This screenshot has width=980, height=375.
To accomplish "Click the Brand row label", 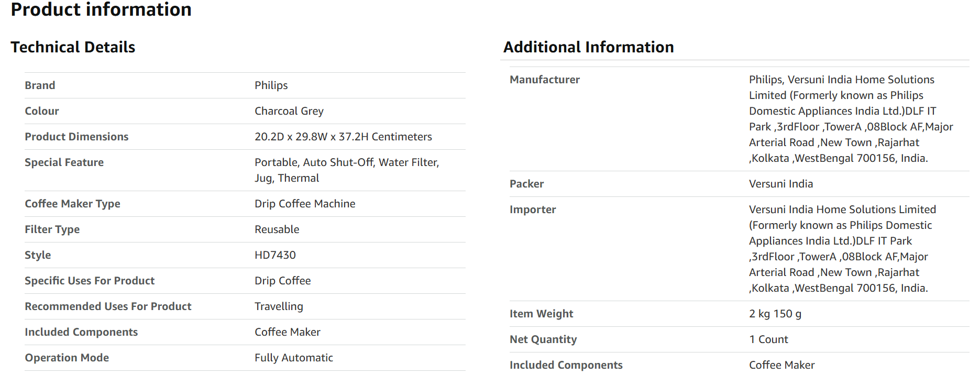I will tap(40, 85).
